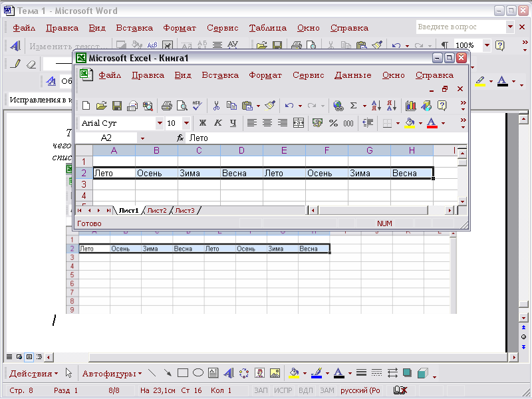Select the Format Painter brush in Excel
This screenshot has height=399, width=532.
(x=270, y=106)
